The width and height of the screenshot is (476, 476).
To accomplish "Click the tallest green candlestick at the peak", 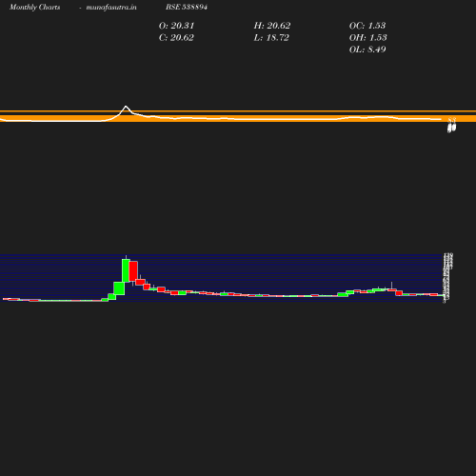I will [x=126, y=270].
